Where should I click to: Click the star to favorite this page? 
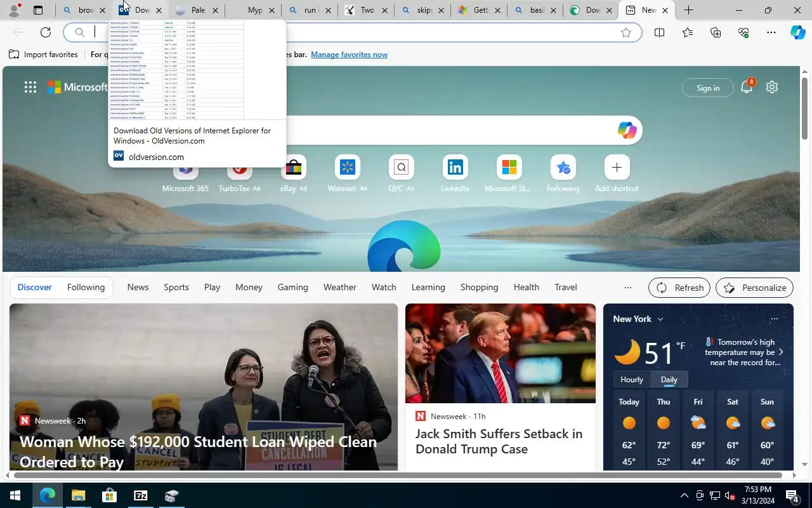626,32
